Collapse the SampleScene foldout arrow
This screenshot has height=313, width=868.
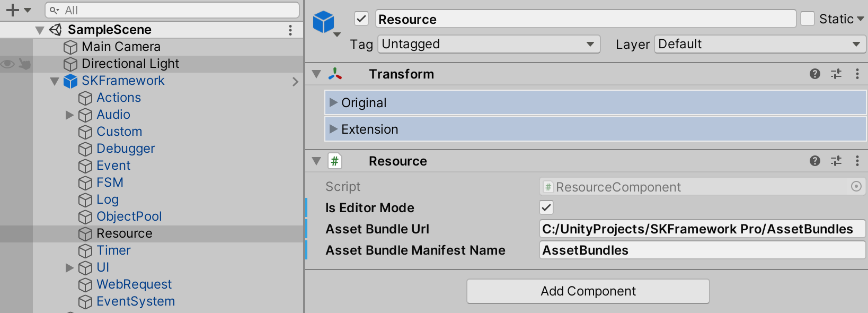[x=40, y=30]
